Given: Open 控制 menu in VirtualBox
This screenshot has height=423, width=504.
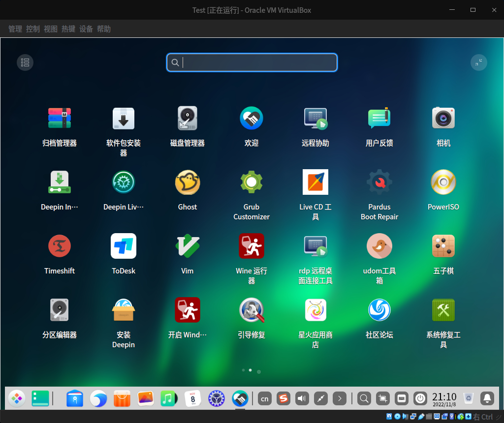Looking at the screenshot, I should (x=33, y=29).
